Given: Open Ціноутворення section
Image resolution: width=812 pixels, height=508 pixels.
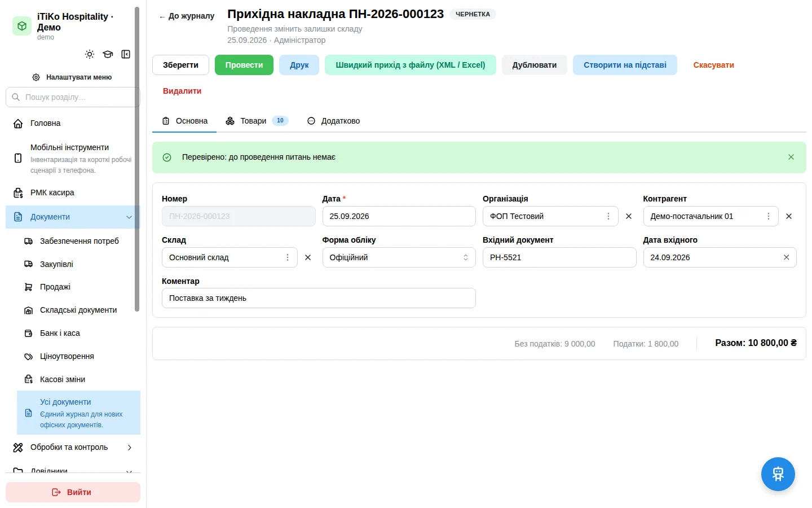Looking at the screenshot, I should coord(78,356).
